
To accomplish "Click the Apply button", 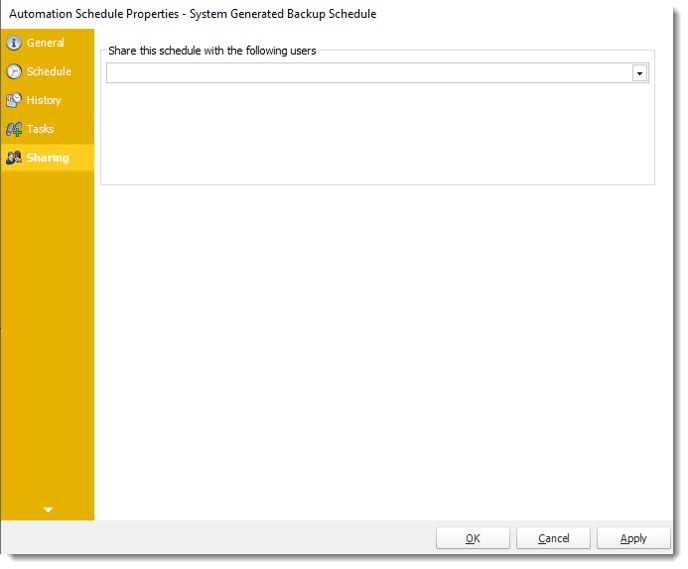I will pyautogui.click(x=633, y=538).
